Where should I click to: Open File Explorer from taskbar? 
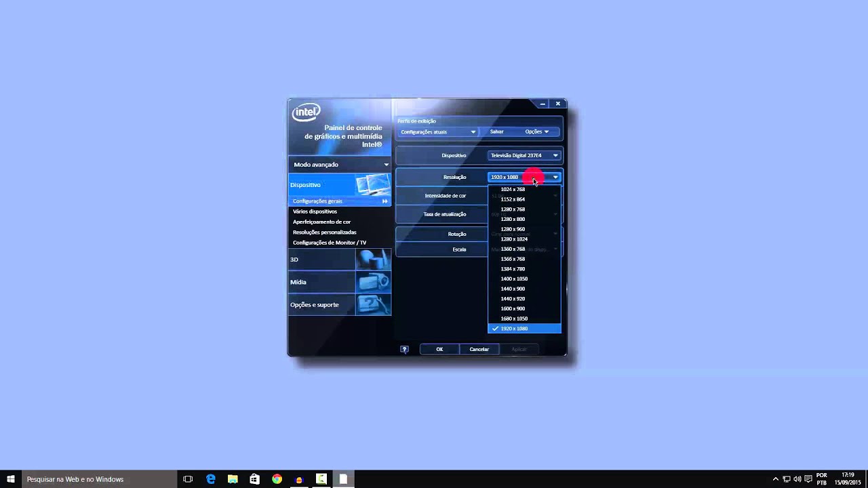233,479
